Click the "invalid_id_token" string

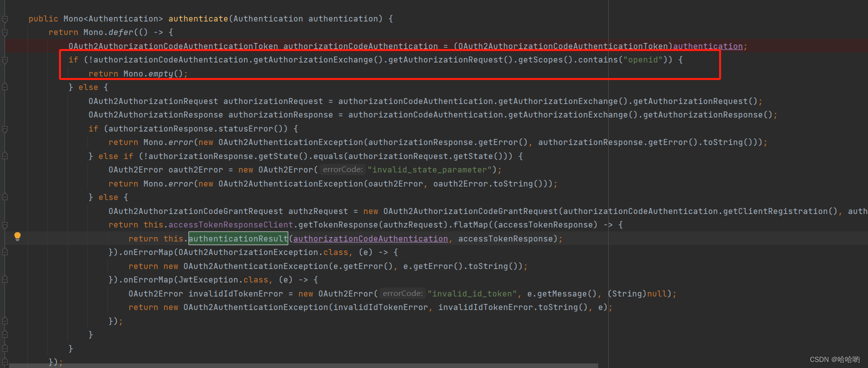coord(473,294)
